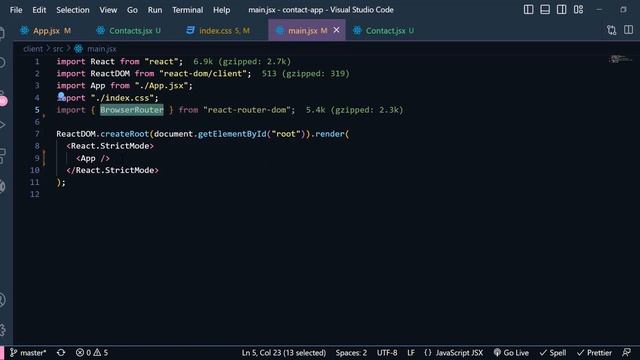Click 'createRoot' on line 7
640x360 pixels.
(124, 134)
